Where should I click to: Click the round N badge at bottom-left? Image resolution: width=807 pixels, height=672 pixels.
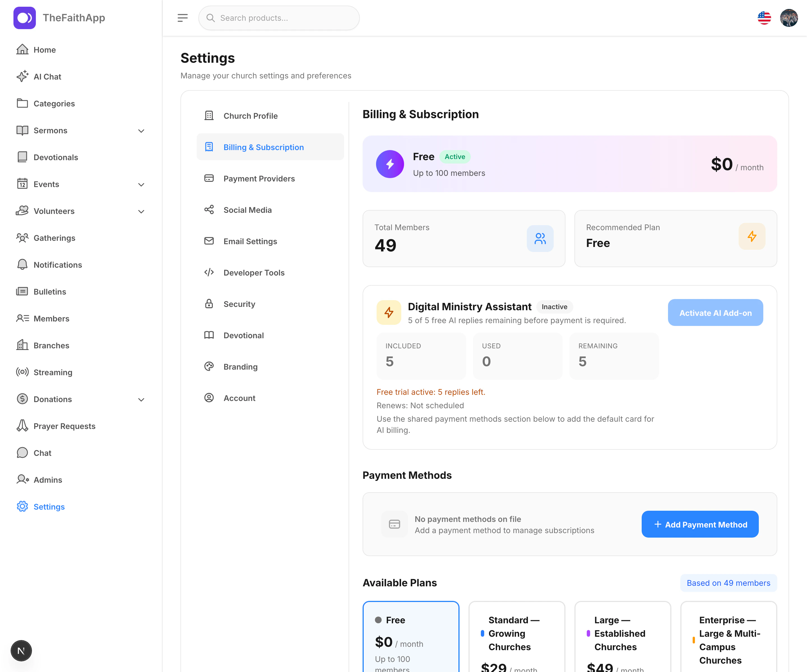21,650
